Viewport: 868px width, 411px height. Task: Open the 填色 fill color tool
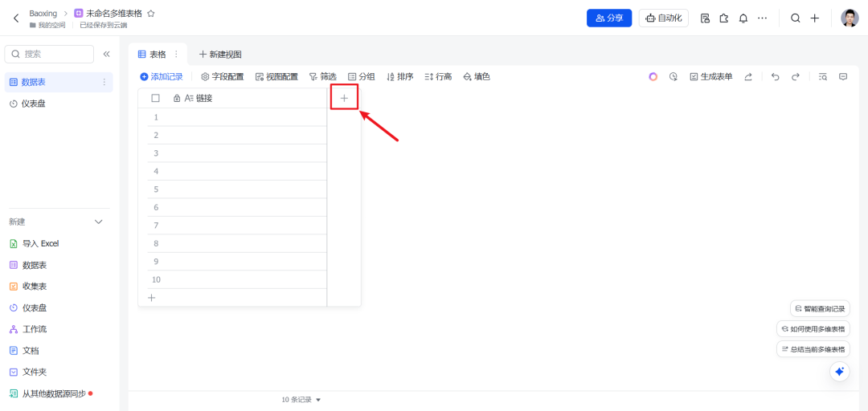coord(477,77)
